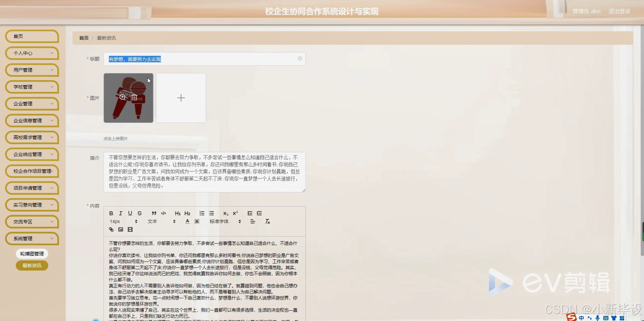
Task: Switch to the 首页 breadcrumb tab
Action: pos(83,38)
